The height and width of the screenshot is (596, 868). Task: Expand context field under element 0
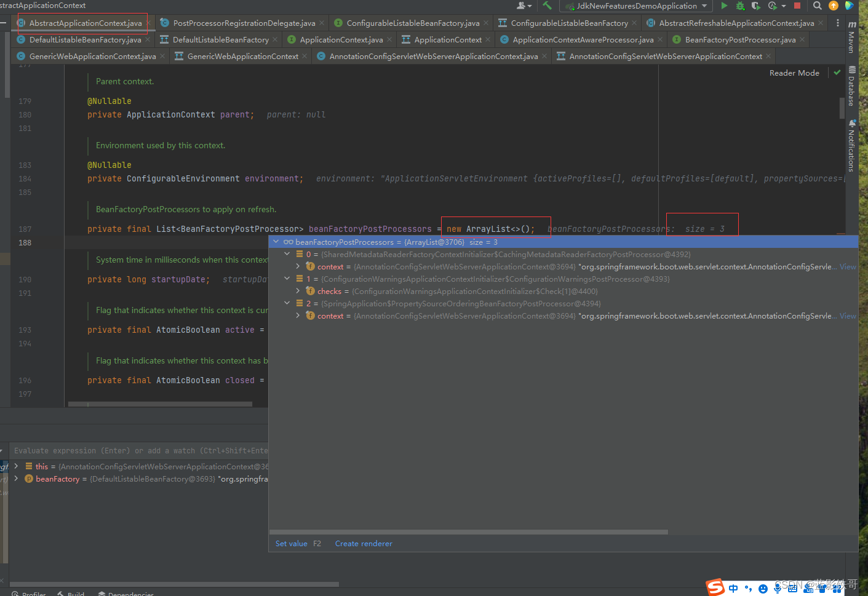click(x=298, y=266)
